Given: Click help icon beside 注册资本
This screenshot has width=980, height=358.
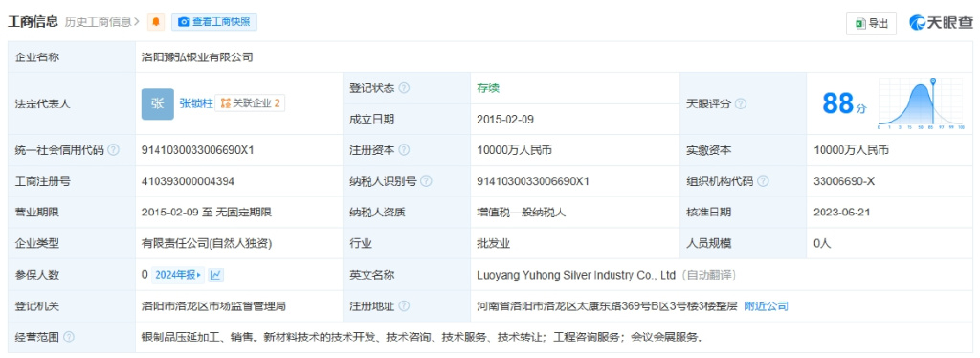Looking at the screenshot, I should click(405, 150).
